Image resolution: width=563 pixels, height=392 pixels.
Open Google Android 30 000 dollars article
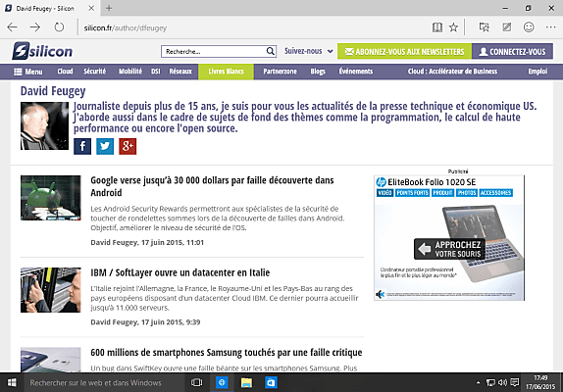coord(212,186)
